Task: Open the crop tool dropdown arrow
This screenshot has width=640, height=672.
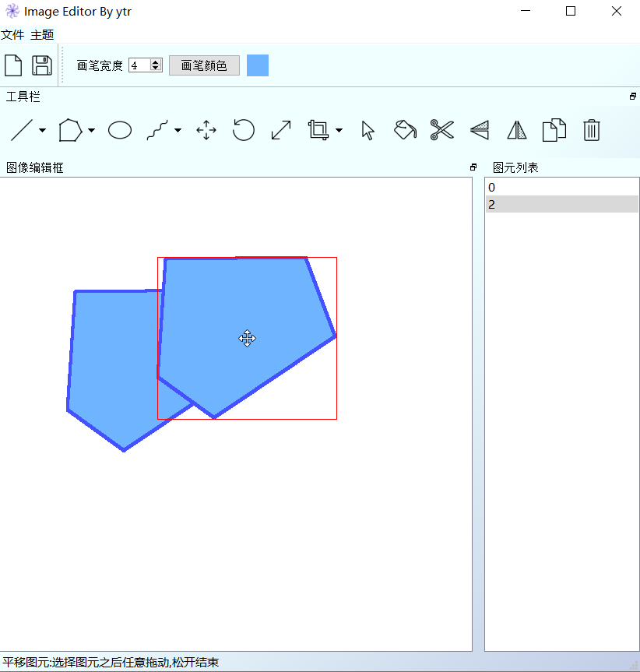Action: click(x=339, y=130)
